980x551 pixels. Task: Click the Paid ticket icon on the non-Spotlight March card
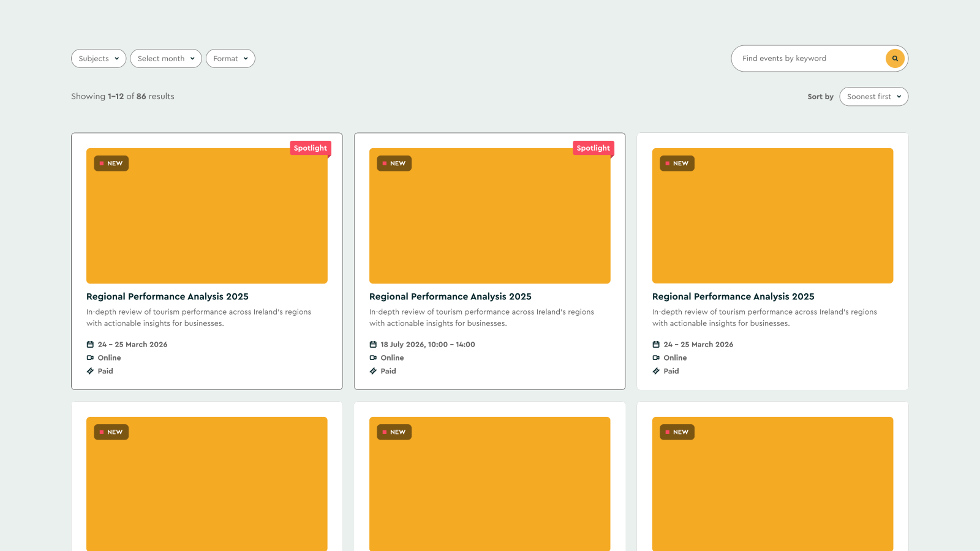[x=656, y=371]
